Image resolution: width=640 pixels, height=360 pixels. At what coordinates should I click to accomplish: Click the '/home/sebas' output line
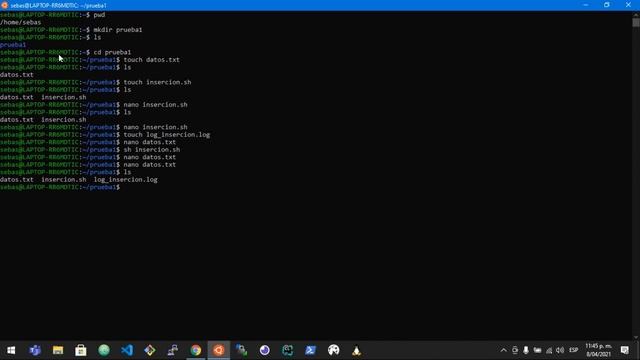click(20, 22)
